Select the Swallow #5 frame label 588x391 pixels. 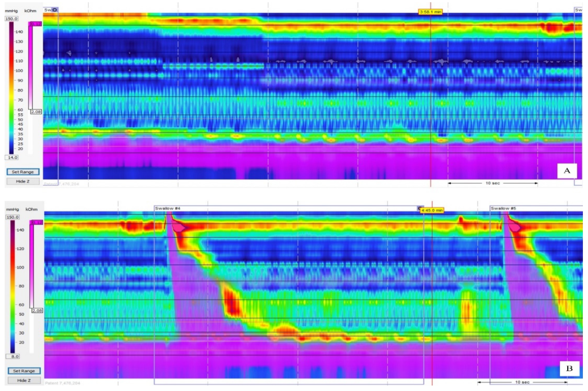click(x=503, y=208)
